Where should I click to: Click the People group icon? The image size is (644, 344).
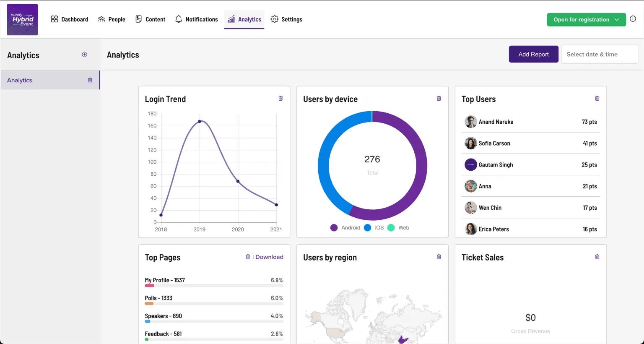101,19
